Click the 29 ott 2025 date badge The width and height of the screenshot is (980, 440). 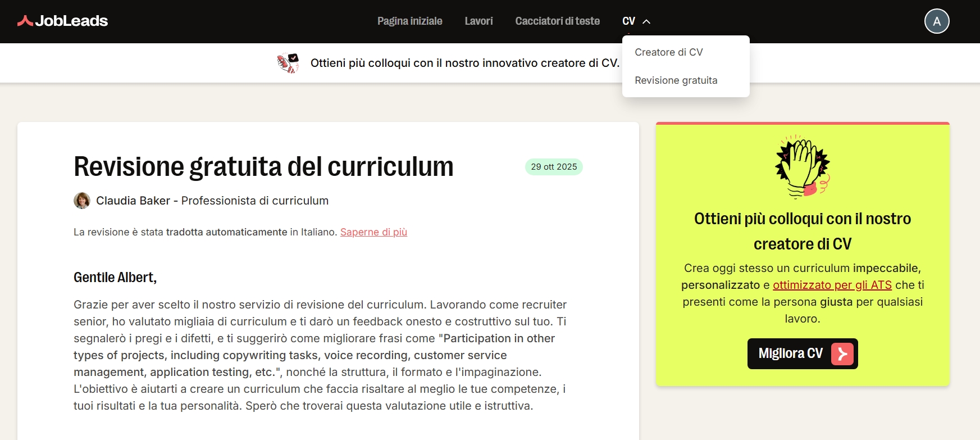[x=554, y=167]
